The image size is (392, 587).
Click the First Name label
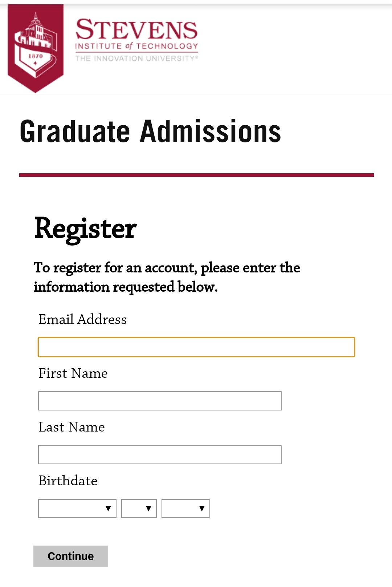[x=73, y=373]
